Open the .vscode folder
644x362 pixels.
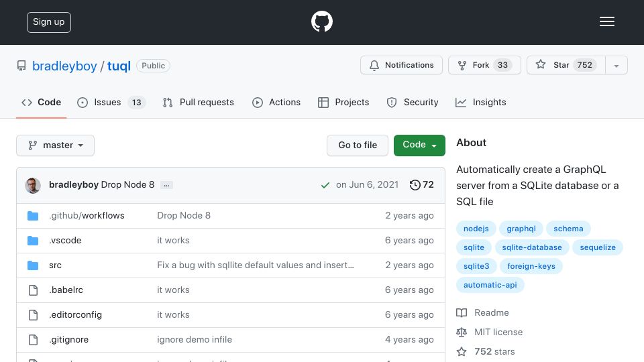pos(65,240)
